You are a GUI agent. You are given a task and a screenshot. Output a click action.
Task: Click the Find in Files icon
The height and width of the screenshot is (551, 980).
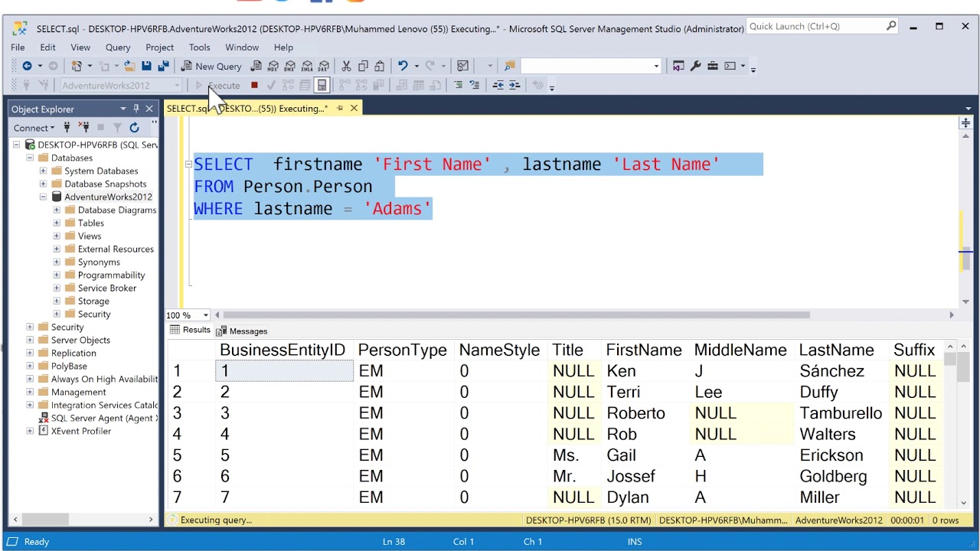pyautogui.click(x=509, y=66)
